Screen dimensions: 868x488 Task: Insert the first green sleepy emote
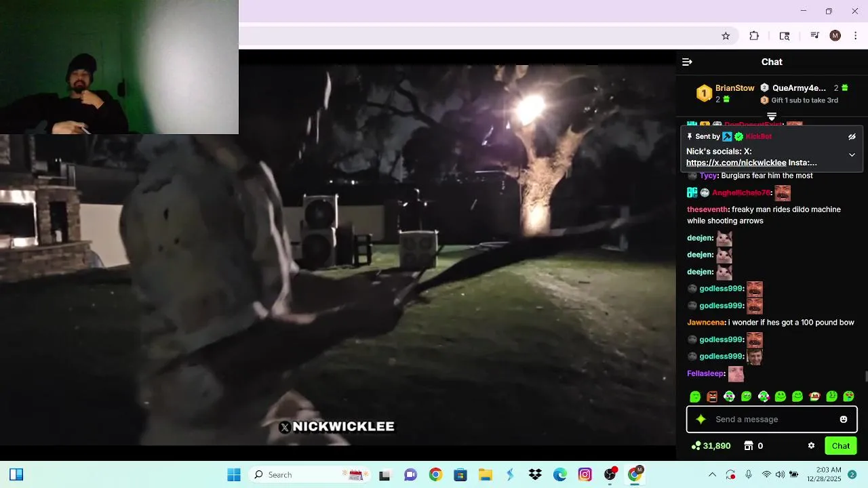695,396
